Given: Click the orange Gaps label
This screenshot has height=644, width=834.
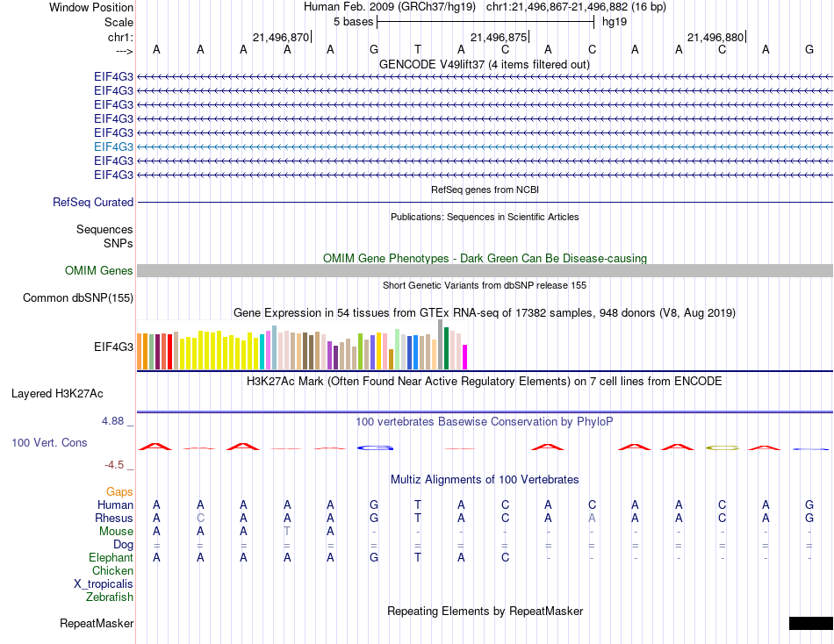Looking at the screenshot, I should coord(119,492).
